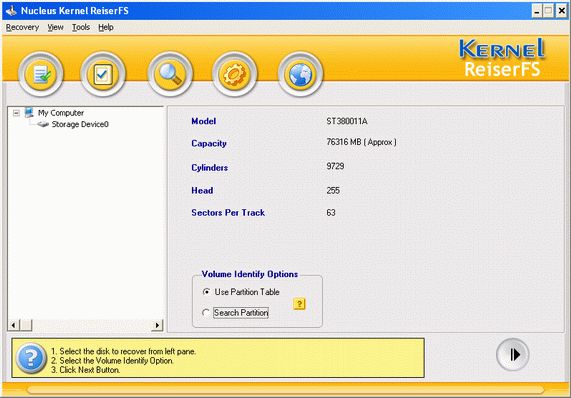
Task: Click the Storage Device0 drive icon
Action: pos(43,125)
